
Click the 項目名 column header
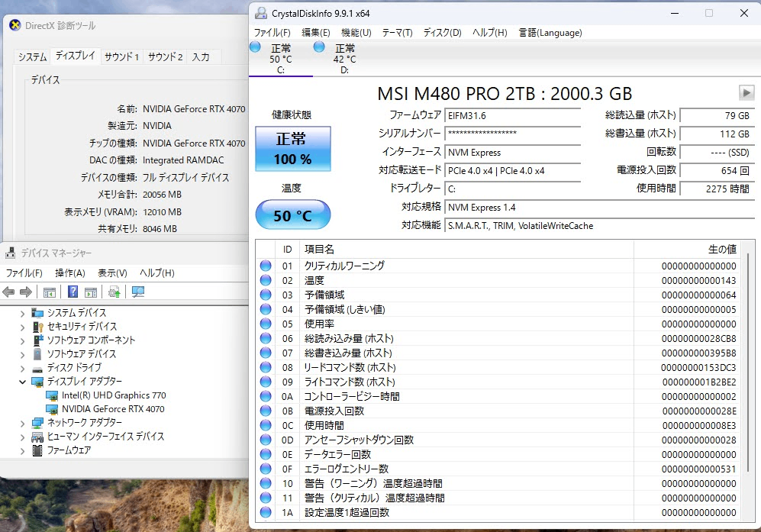click(x=466, y=249)
